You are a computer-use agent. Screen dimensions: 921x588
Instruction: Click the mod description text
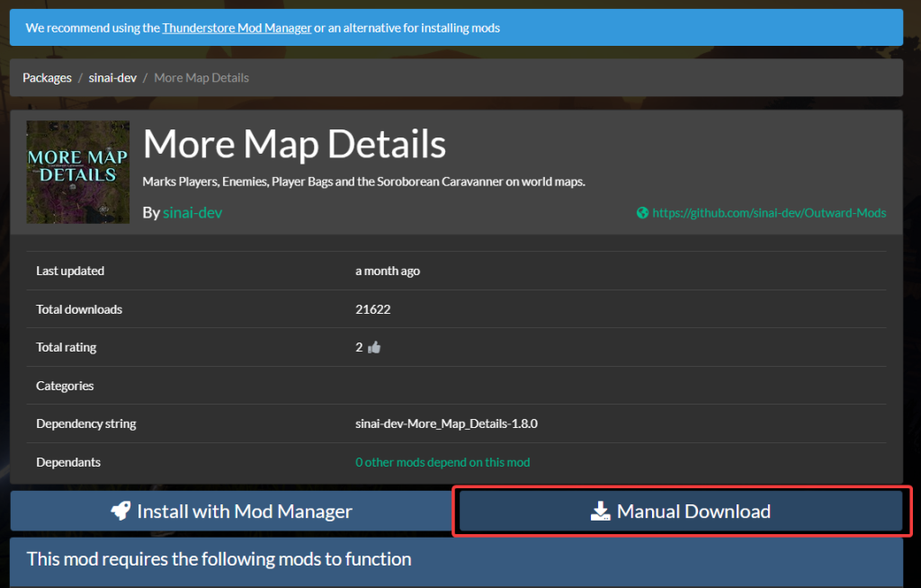pos(363,182)
